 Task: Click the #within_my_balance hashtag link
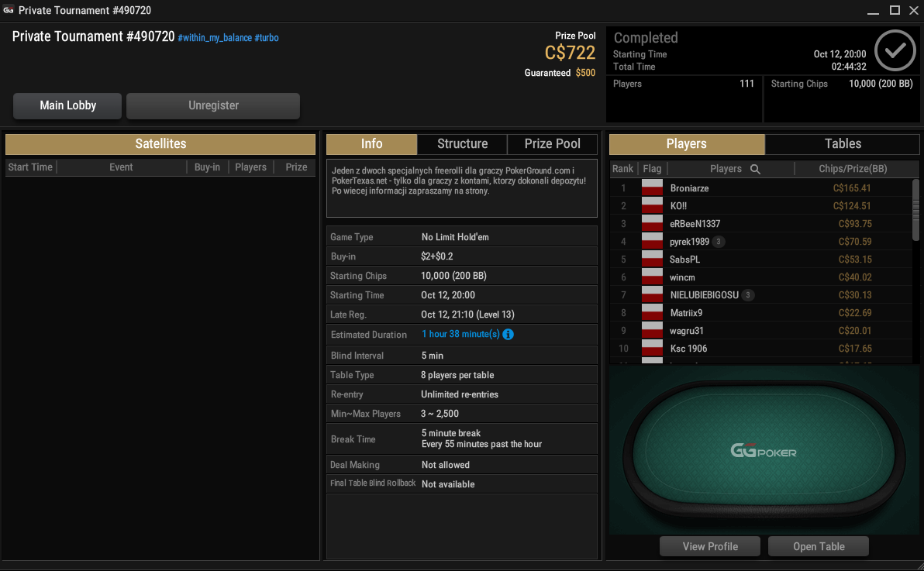(215, 38)
